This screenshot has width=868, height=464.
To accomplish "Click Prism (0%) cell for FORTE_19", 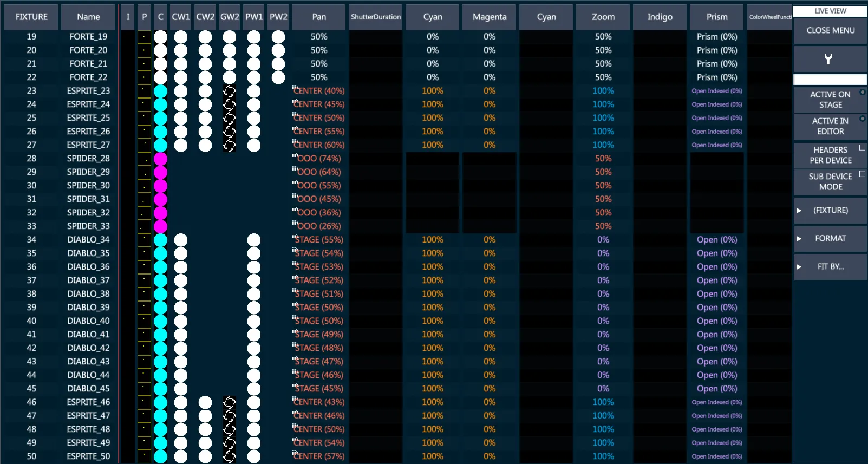I will [717, 37].
